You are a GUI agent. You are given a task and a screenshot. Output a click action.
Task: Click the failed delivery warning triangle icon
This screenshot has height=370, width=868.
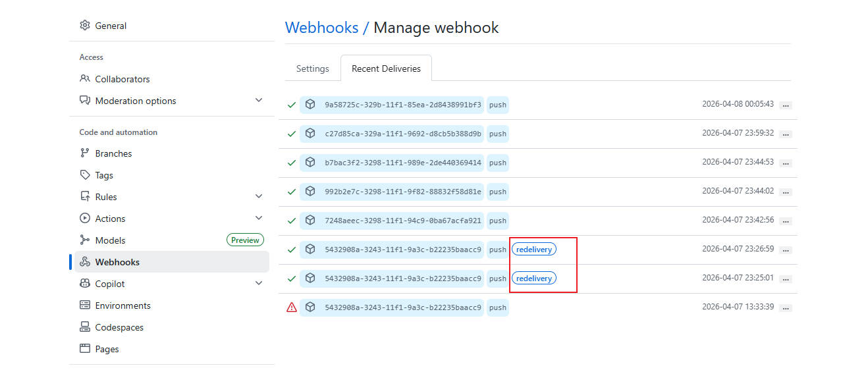[292, 307]
